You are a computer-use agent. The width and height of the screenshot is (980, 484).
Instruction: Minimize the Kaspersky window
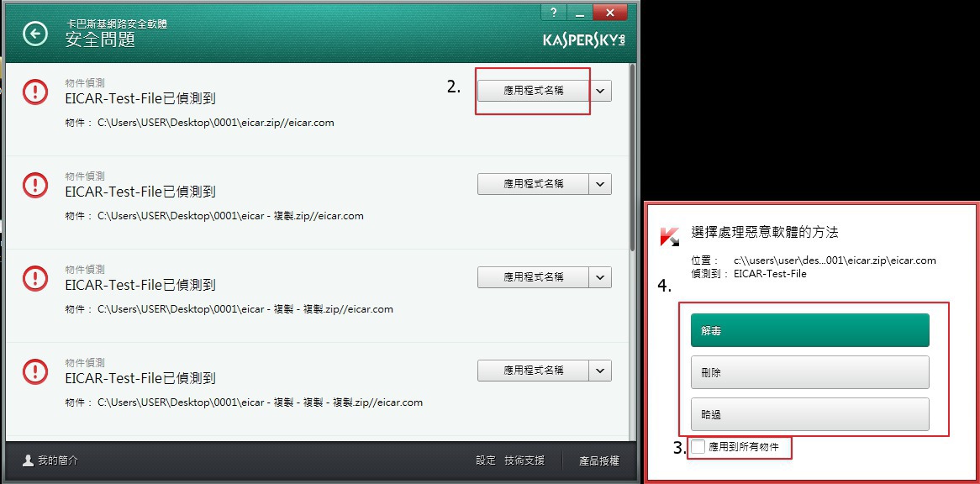579,13
